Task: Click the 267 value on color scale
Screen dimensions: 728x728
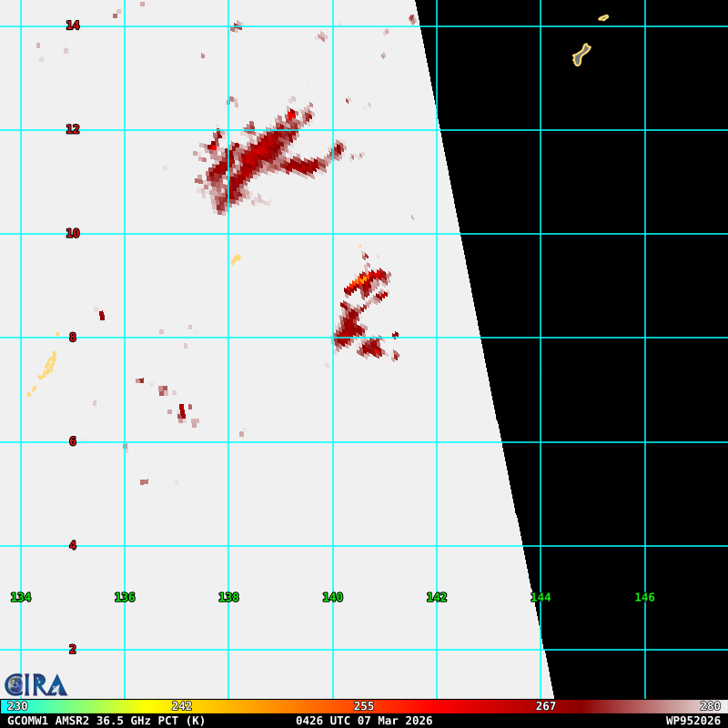Action: click(545, 706)
